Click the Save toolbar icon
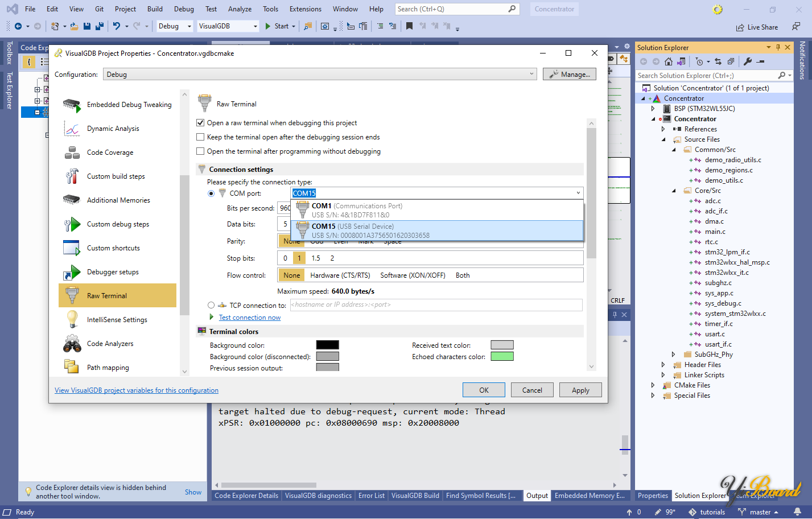This screenshot has width=812, height=519. coord(87,26)
